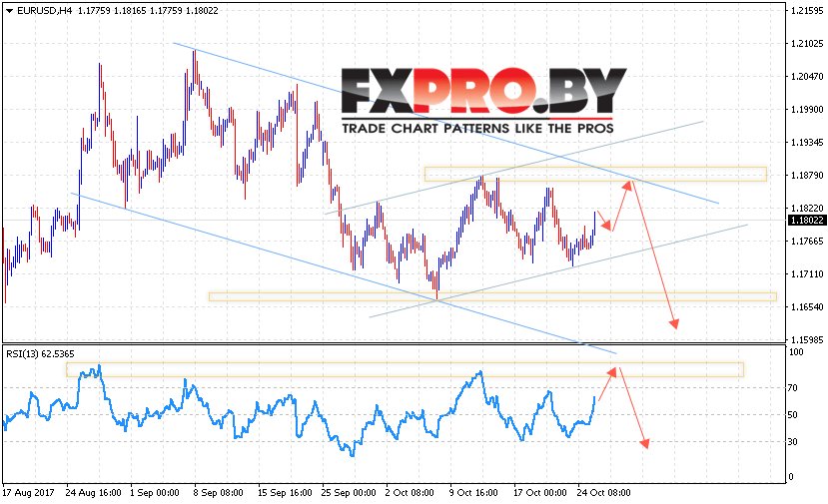Select the price scale value 1.19900
828x504 pixels.
(x=807, y=109)
